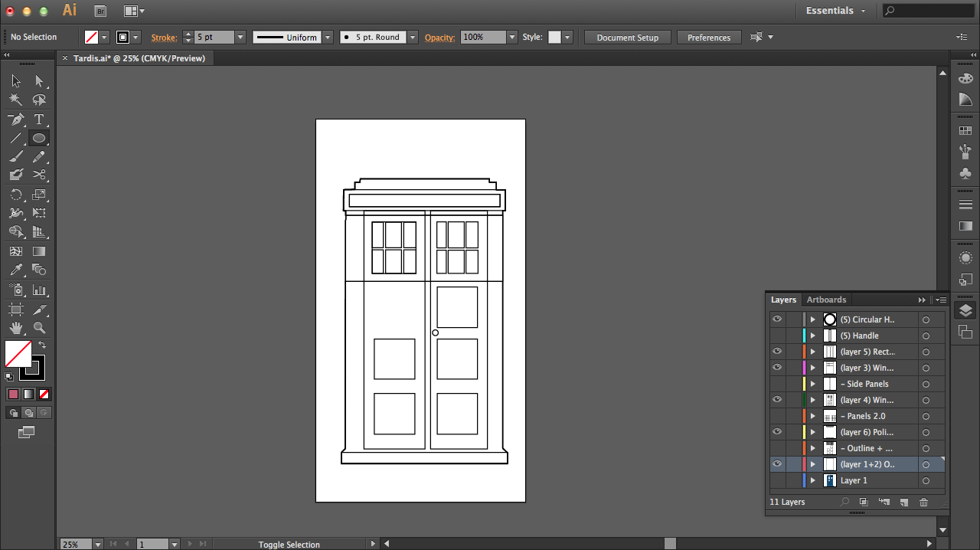Select the Ellipse tool
Image resolution: width=980 pixels, height=550 pixels.
pyautogui.click(x=39, y=138)
